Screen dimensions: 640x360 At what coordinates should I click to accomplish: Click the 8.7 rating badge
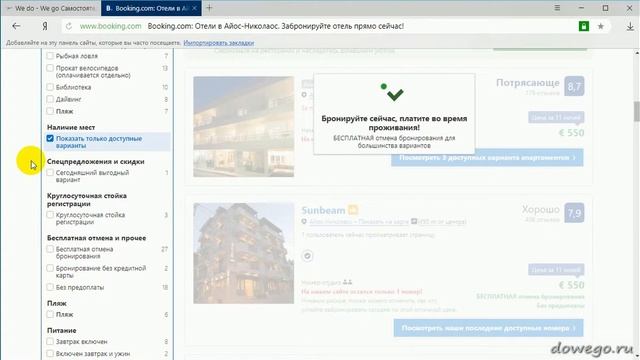pos(574,86)
